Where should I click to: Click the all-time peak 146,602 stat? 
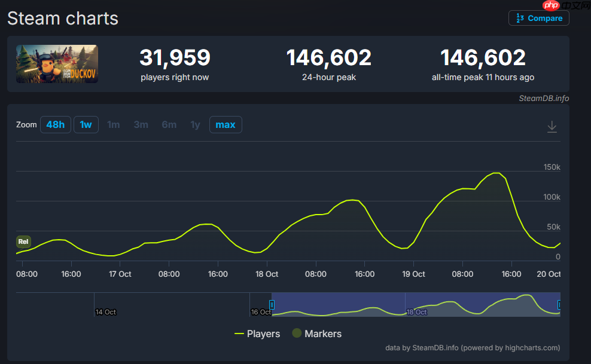[x=483, y=59]
